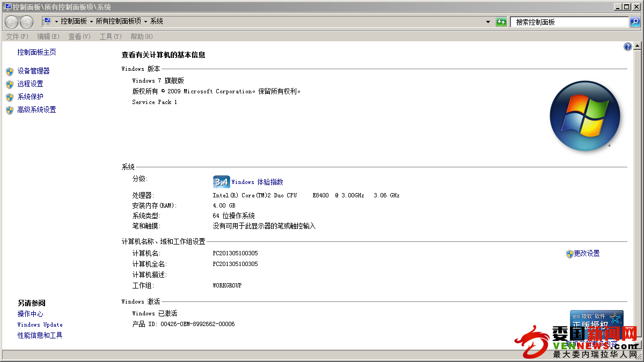Viewport: 644px width, 362px height.
Task: Click the 计算机全名 value PC201305100305
Action: [x=235, y=264]
